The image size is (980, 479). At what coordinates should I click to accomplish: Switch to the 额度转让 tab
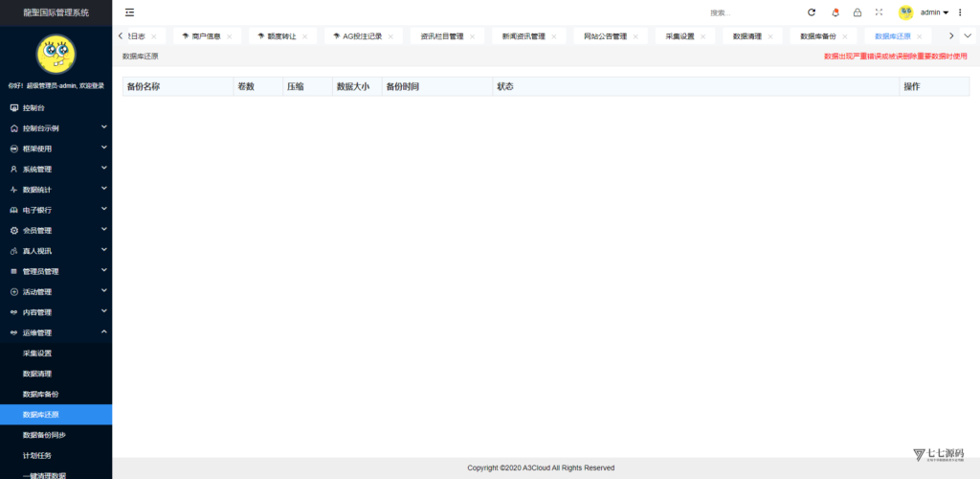[x=281, y=36]
